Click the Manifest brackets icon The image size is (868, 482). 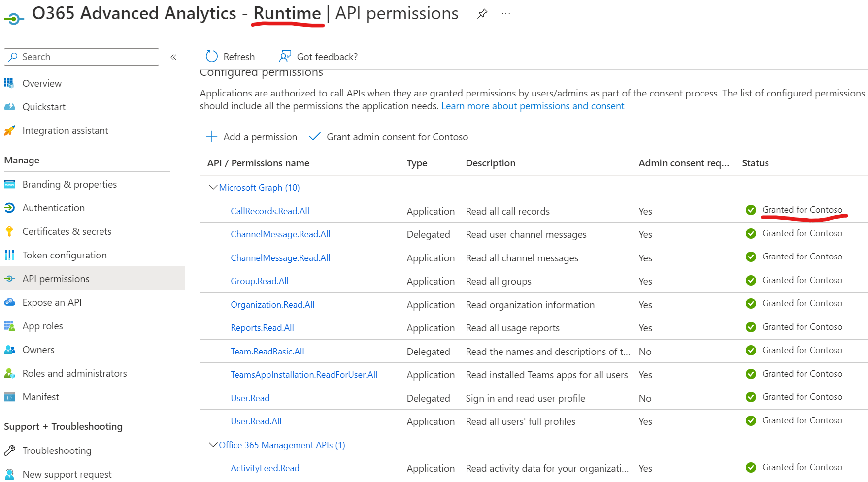click(x=9, y=397)
